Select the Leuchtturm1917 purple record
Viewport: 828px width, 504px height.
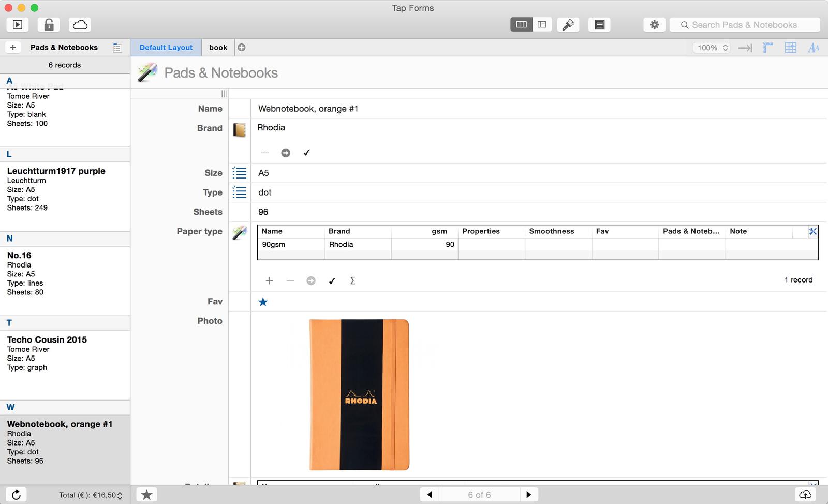point(65,196)
